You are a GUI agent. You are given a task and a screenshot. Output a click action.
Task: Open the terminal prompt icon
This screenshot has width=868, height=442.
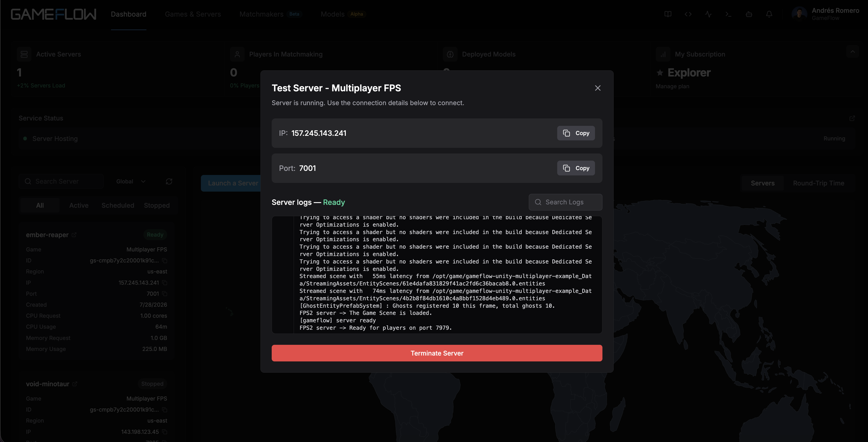coord(728,14)
